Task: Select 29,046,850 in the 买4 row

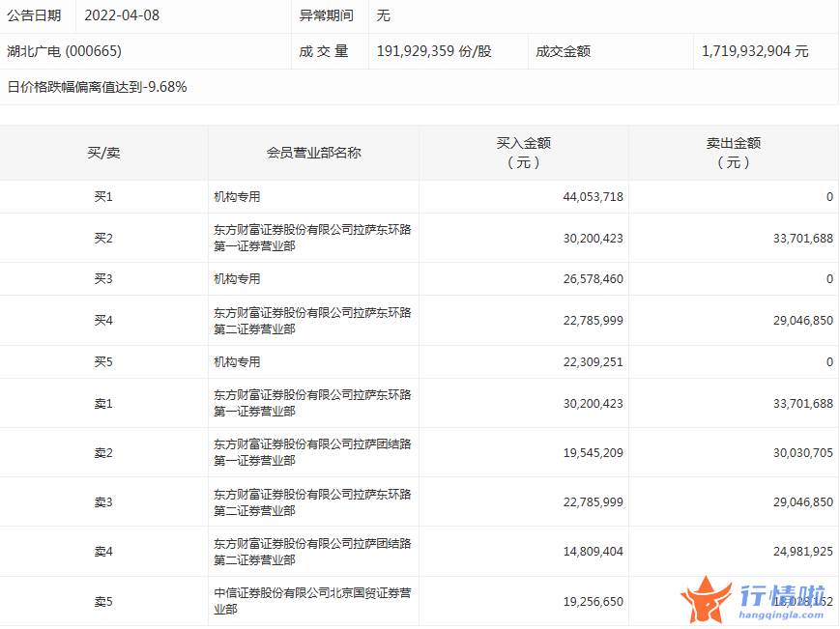Action: coord(803,321)
